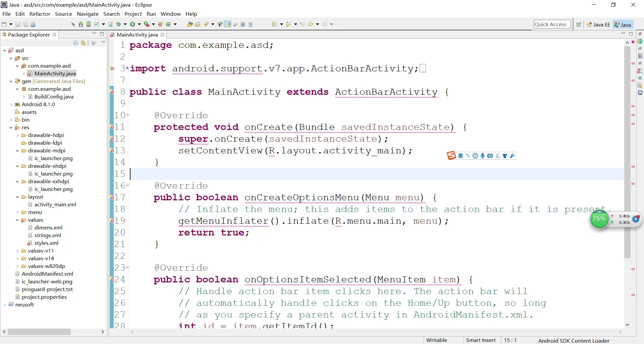Collapse the layout folder
This screenshot has width=644, height=344.
pos(17,197)
